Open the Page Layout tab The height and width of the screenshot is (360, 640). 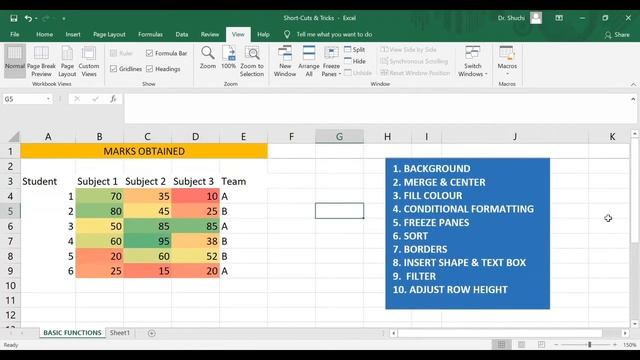tap(109, 34)
